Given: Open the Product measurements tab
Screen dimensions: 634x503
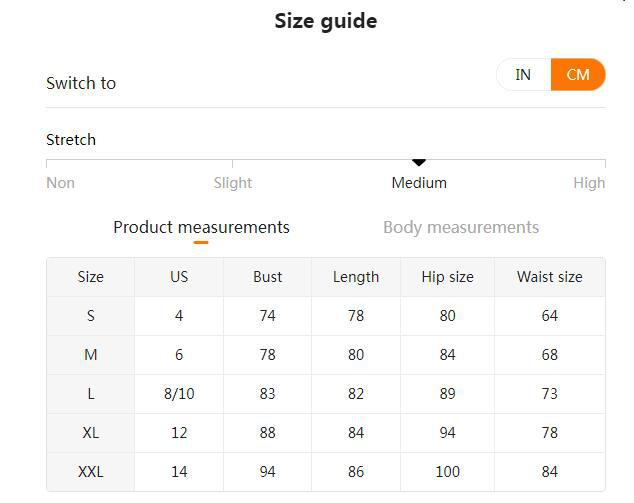Looking at the screenshot, I should pyautogui.click(x=201, y=227).
